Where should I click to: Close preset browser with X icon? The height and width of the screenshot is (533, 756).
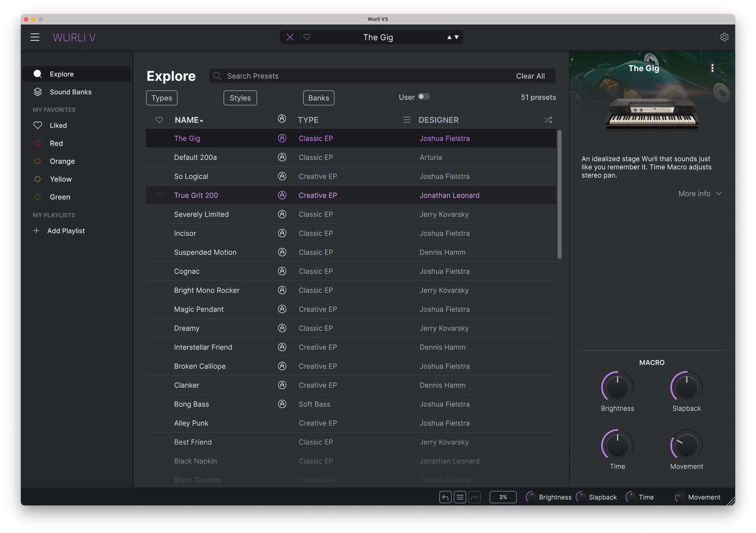click(290, 37)
